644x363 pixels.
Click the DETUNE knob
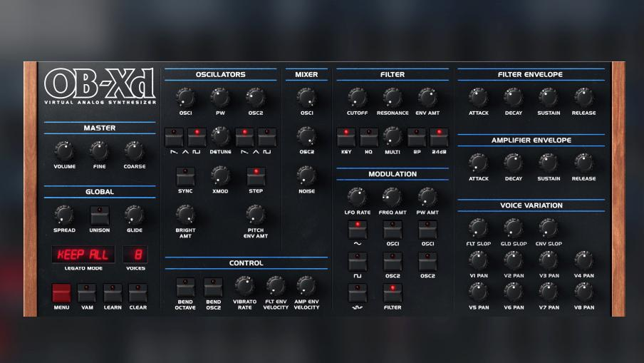coord(220,136)
